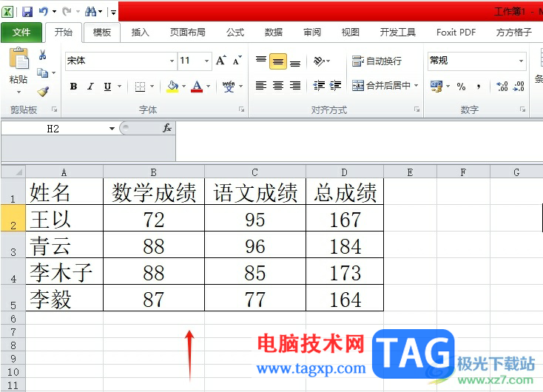Click the font color A icon

pos(197,87)
